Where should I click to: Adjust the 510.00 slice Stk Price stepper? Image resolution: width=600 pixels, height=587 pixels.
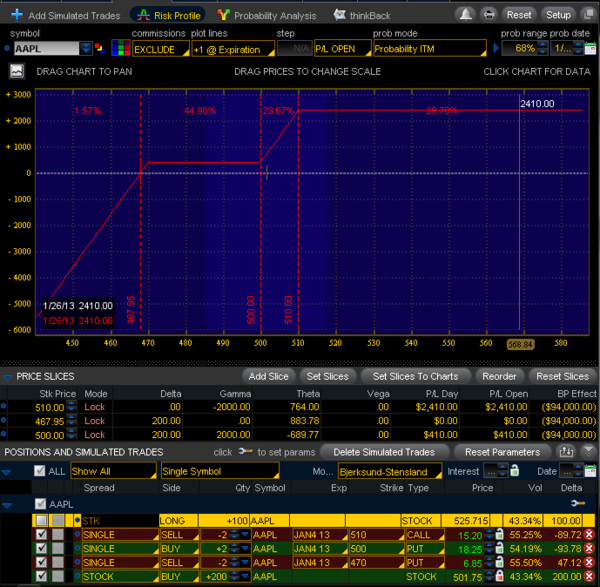pos(72,406)
